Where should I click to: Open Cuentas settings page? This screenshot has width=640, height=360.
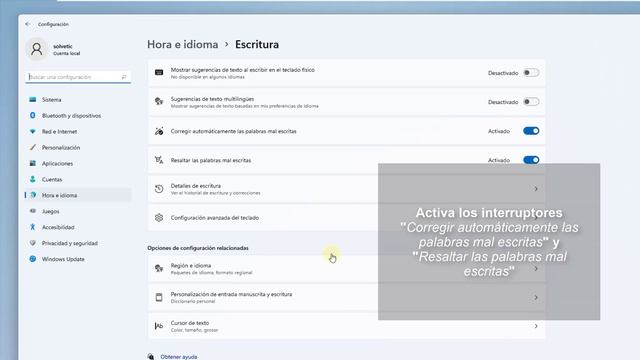click(x=78, y=179)
